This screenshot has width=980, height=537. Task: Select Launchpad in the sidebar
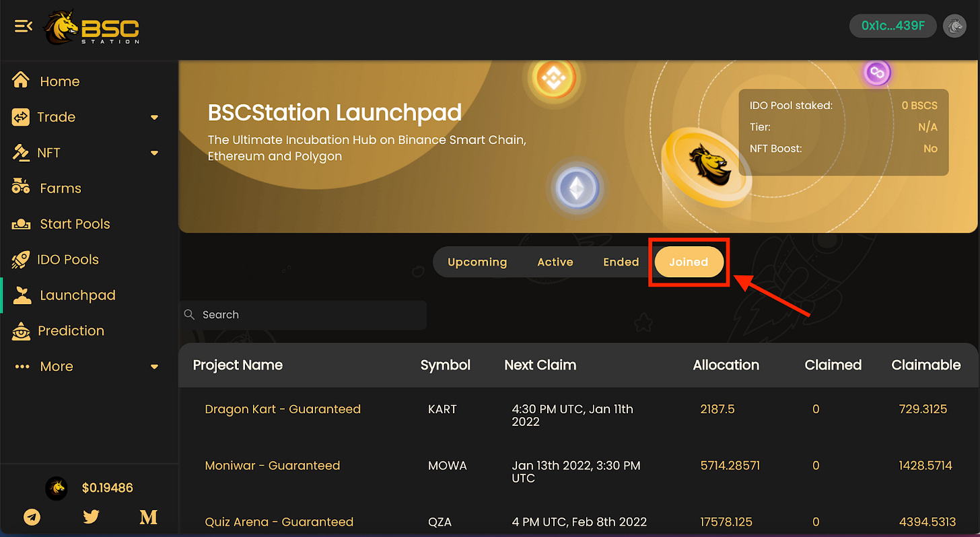coord(77,295)
